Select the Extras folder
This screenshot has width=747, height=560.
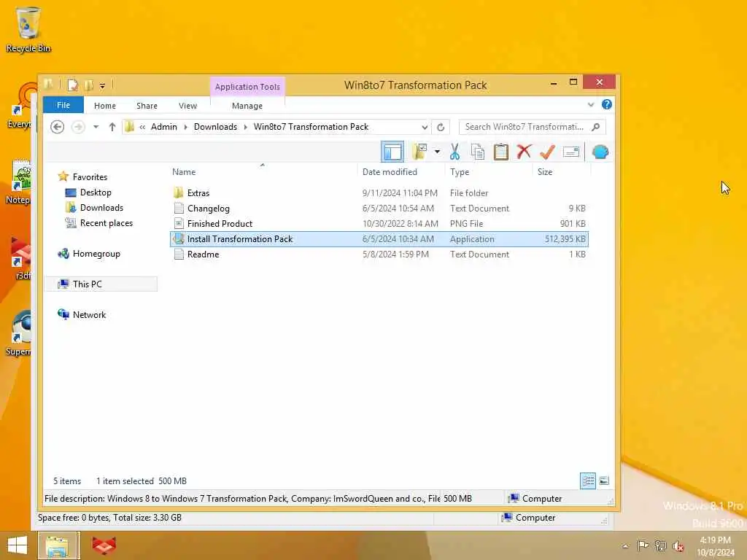[198, 192]
